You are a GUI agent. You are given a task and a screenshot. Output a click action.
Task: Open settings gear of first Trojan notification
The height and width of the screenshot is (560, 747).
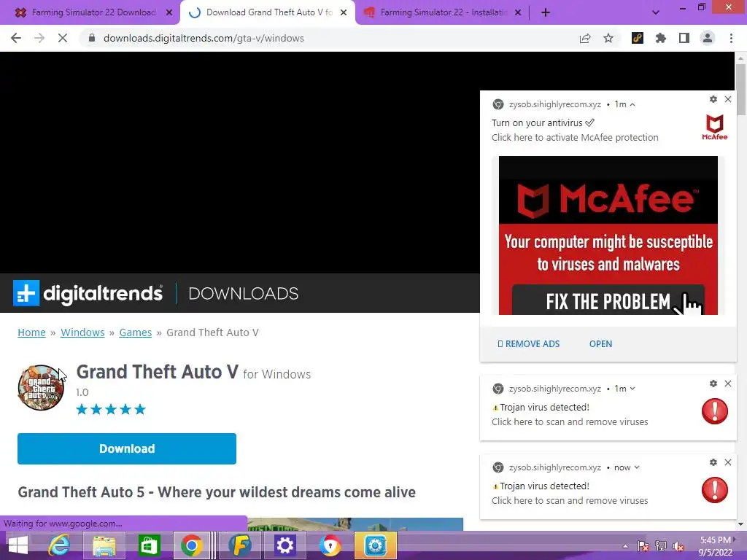pos(713,384)
